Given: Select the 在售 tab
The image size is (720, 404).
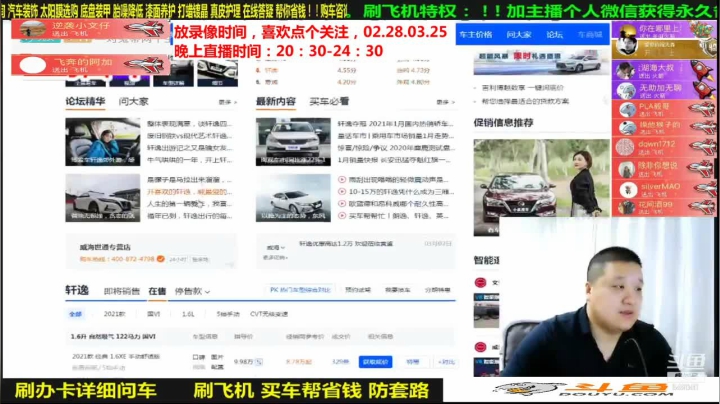Looking at the screenshot, I should 157,291.
